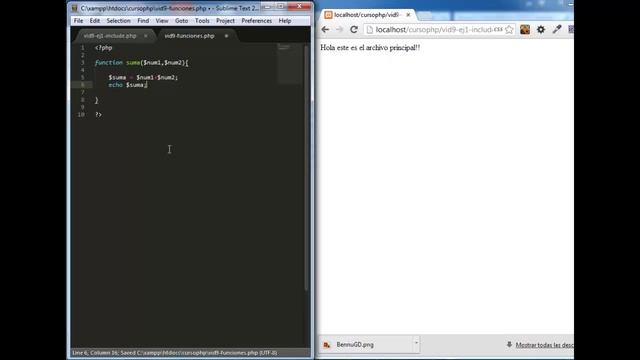Screen dimensions: 640x360
Task: Click the Sublime Text minimap
Action: click(289, 63)
